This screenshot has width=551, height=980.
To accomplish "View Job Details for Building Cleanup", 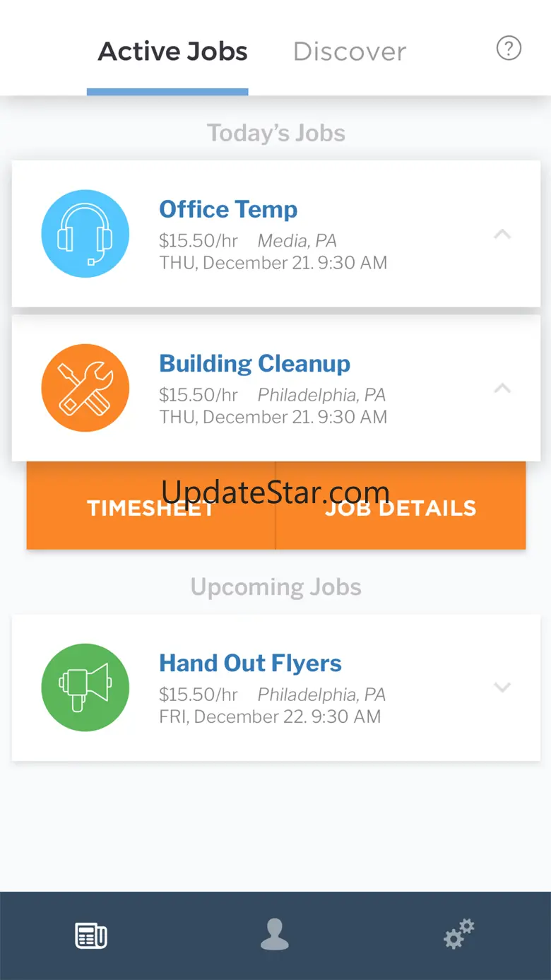I will point(401,508).
